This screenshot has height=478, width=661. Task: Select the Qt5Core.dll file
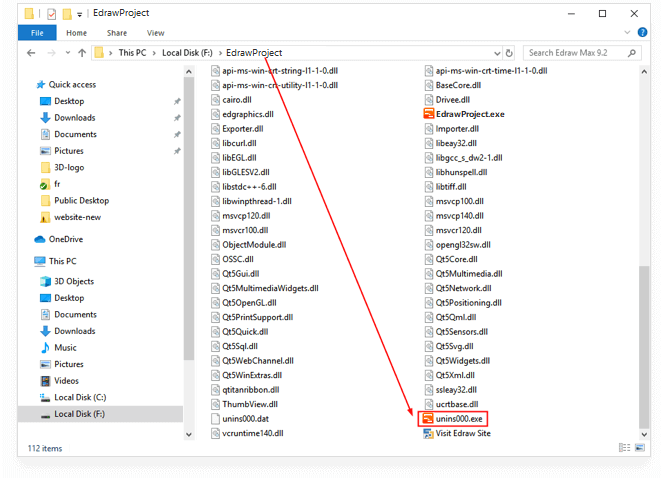[x=451, y=259]
